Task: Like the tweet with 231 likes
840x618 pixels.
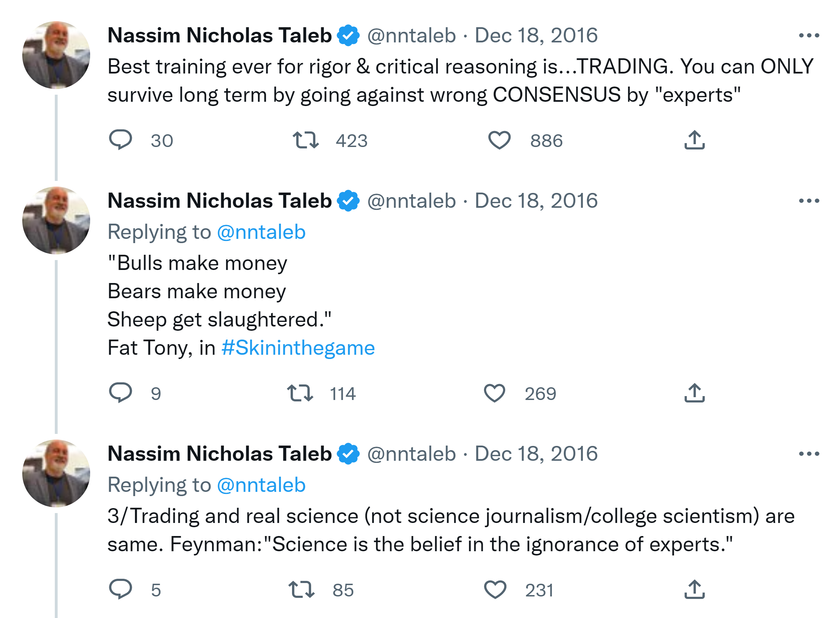Action: (x=495, y=590)
